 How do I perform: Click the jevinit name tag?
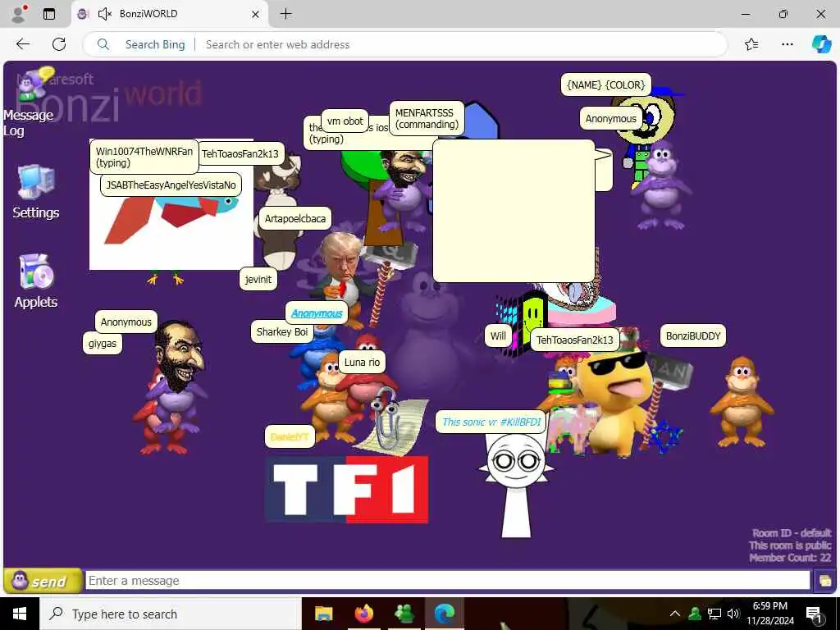tap(258, 279)
